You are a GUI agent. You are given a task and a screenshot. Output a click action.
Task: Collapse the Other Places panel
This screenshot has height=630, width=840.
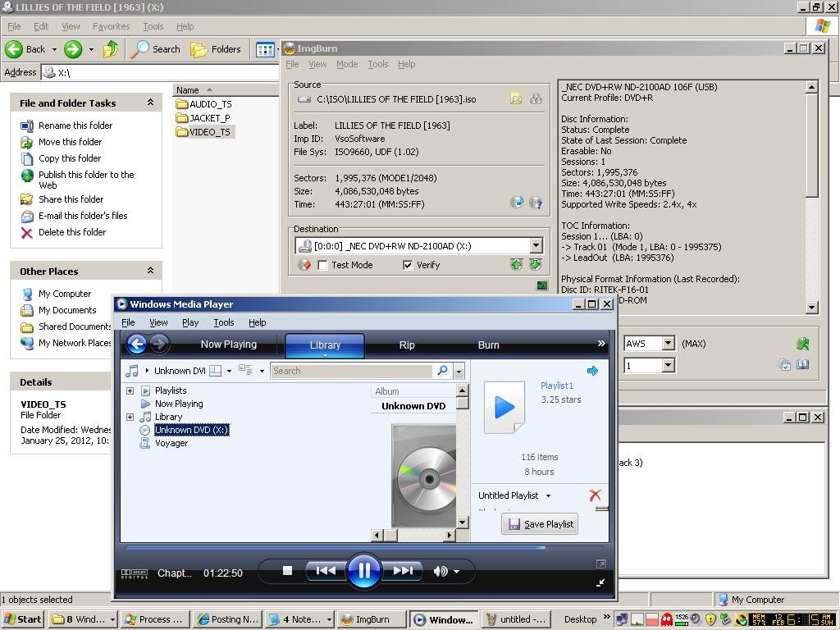(151, 271)
